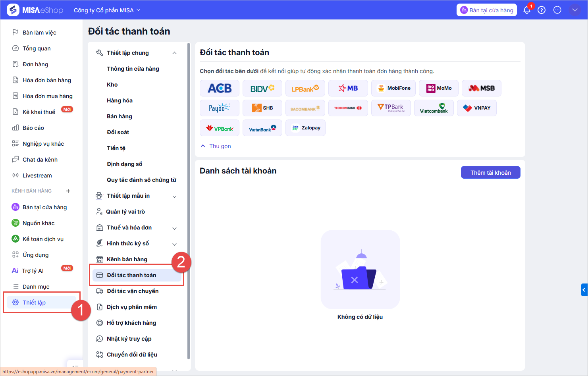Open Danh mục catalog
The height and width of the screenshot is (376, 588).
coord(36,287)
